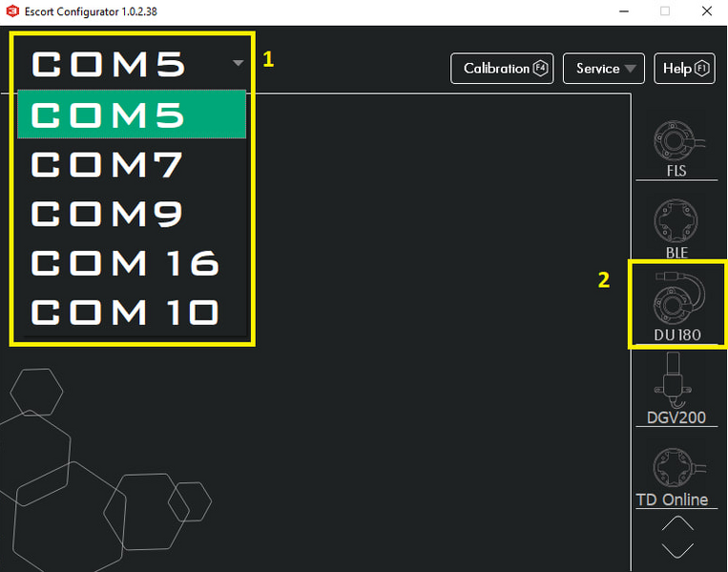The height and width of the screenshot is (572, 728).
Task: Select the FLS sensor icon
Action: pos(676,149)
